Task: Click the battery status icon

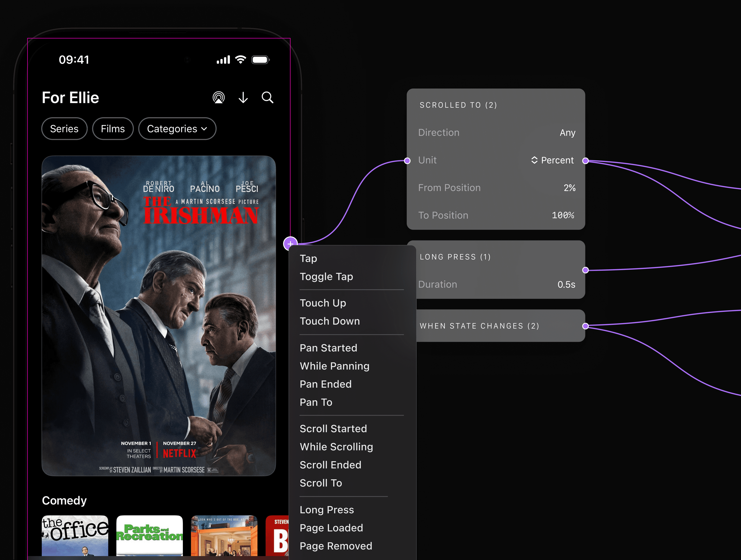Action: point(261,60)
